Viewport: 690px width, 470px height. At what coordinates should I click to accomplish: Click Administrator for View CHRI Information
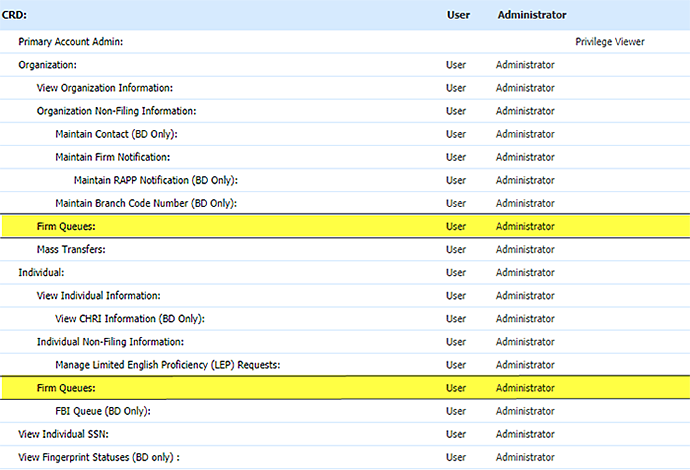pyautogui.click(x=525, y=318)
